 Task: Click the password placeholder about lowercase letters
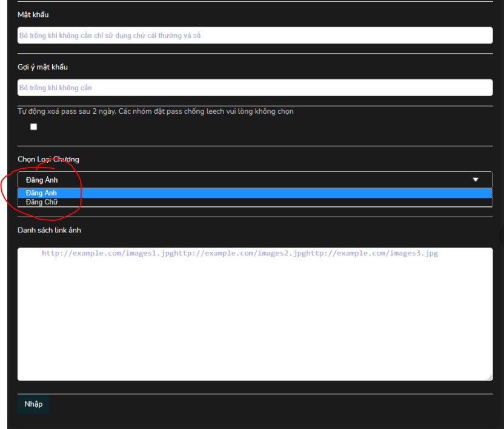110,36
